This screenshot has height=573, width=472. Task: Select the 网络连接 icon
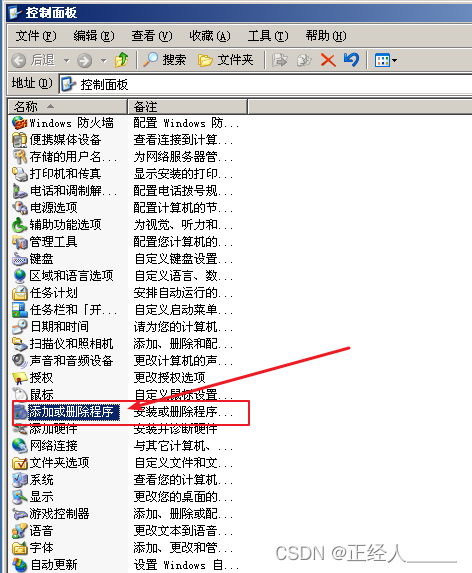pyautogui.click(x=20, y=446)
